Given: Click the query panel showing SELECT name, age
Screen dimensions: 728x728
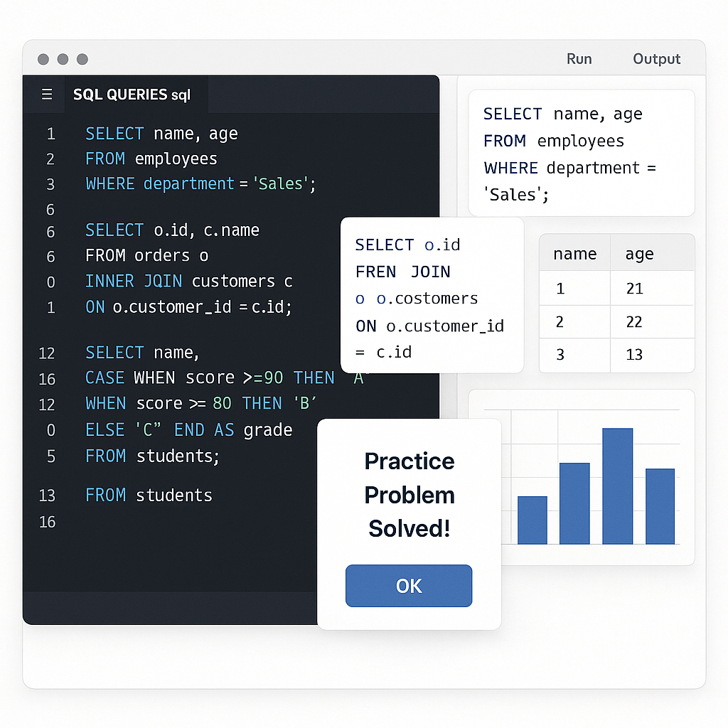Looking at the screenshot, I should (582, 153).
